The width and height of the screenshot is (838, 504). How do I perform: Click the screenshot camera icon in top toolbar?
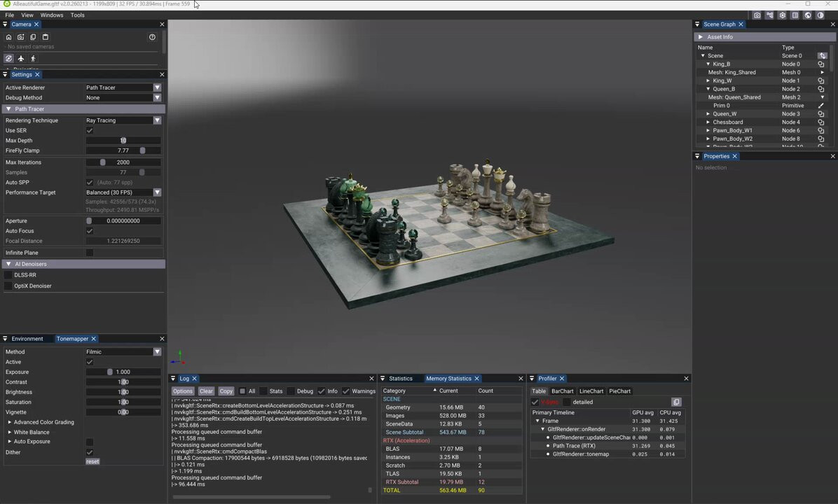[757, 15]
